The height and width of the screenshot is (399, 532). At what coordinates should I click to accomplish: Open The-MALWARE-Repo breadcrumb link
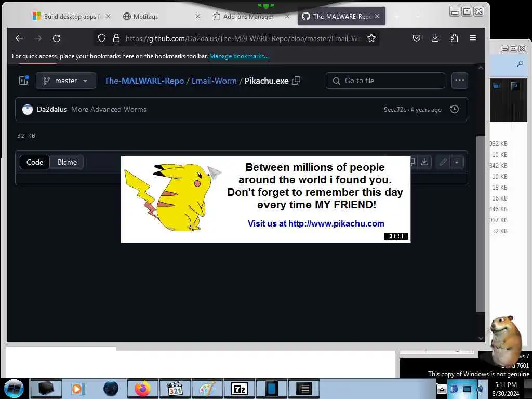144,81
